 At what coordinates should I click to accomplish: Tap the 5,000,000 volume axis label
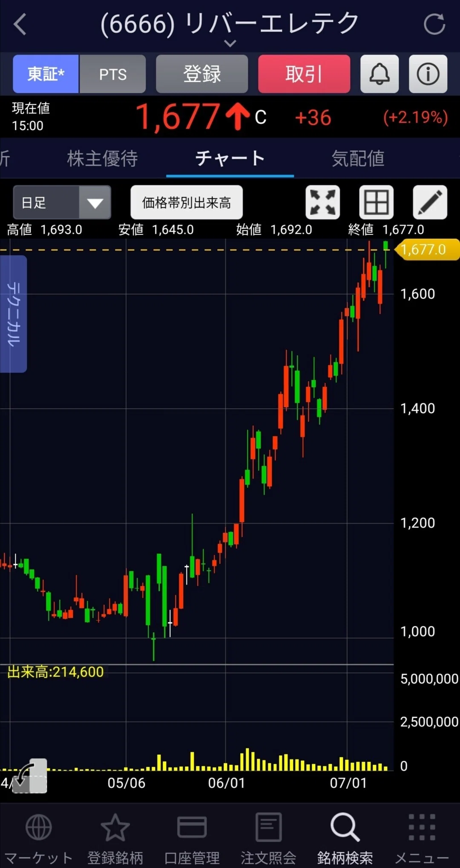point(429,679)
